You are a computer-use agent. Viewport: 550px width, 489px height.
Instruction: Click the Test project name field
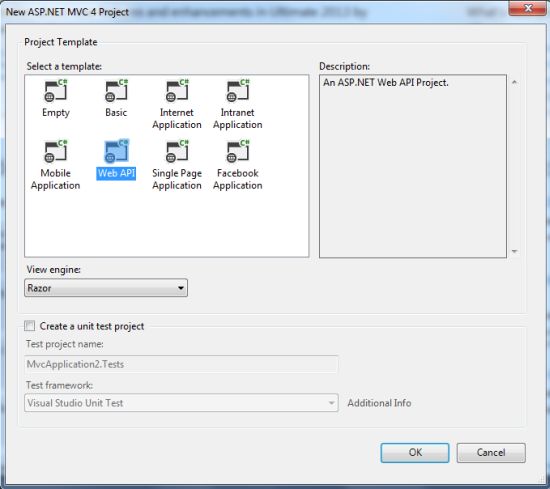point(181,364)
